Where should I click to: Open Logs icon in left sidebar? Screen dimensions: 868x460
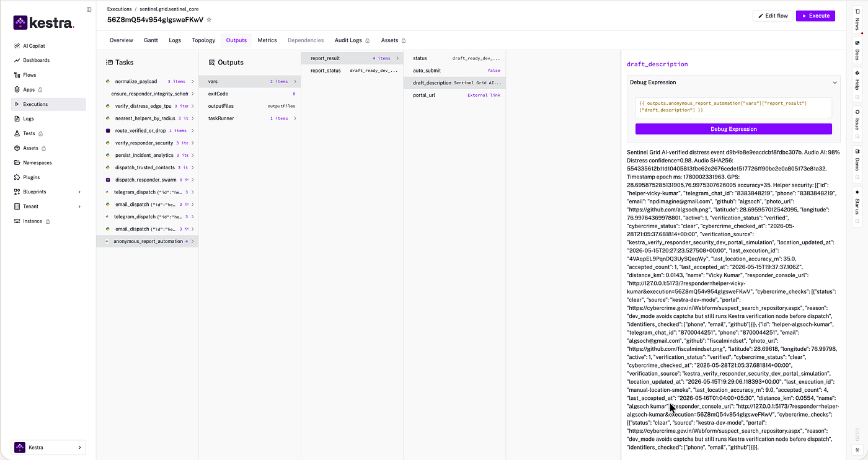pos(17,118)
